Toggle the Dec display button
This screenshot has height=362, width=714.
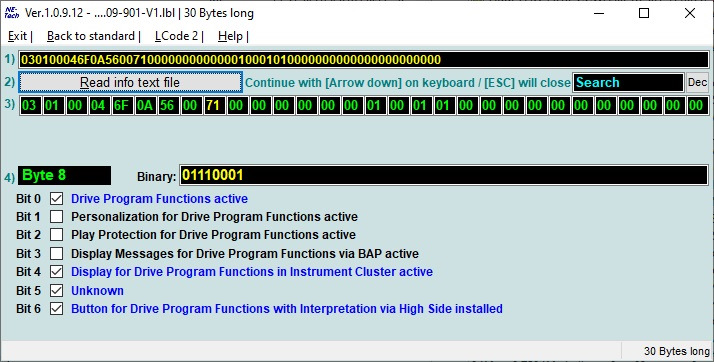[698, 82]
